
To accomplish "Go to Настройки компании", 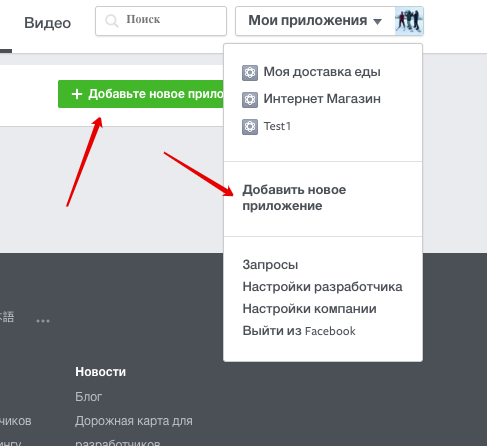I will pyautogui.click(x=309, y=309).
